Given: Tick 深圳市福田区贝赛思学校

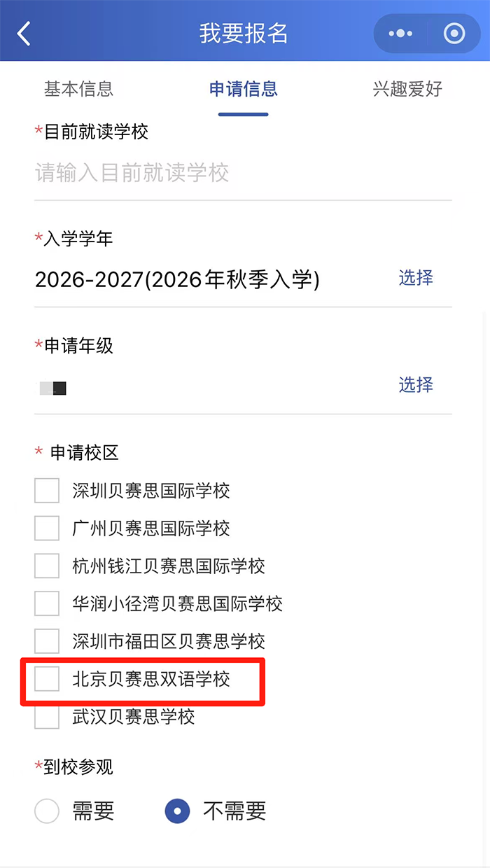Looking at the screenshot, I should pos(46,640).
